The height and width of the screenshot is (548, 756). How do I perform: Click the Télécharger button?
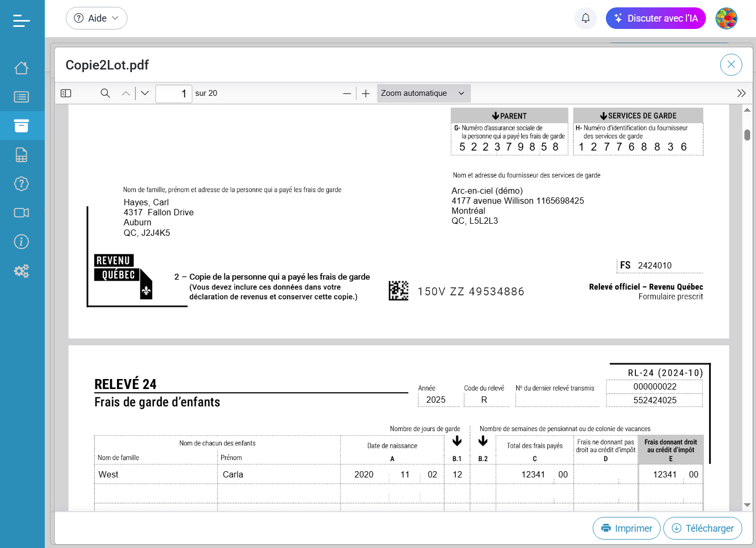(703, 528)
